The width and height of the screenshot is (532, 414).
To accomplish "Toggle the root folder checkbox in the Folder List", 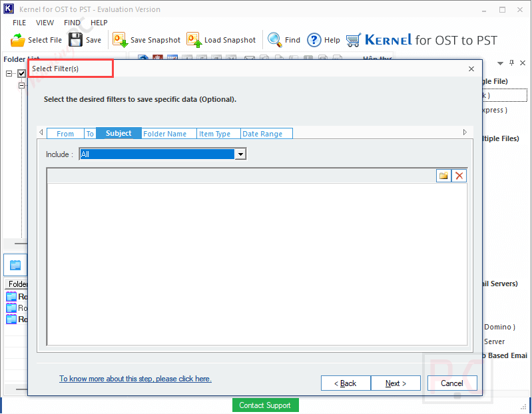I will pos(22,73).
